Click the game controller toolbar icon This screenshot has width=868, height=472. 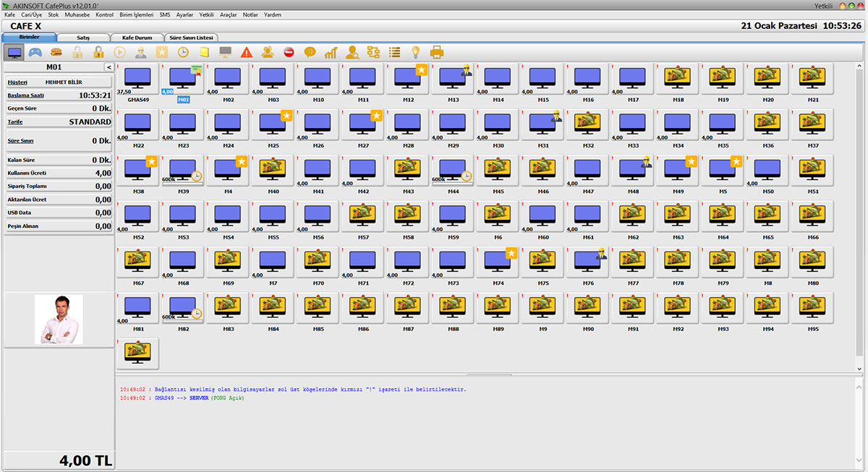tap(35, 52)
